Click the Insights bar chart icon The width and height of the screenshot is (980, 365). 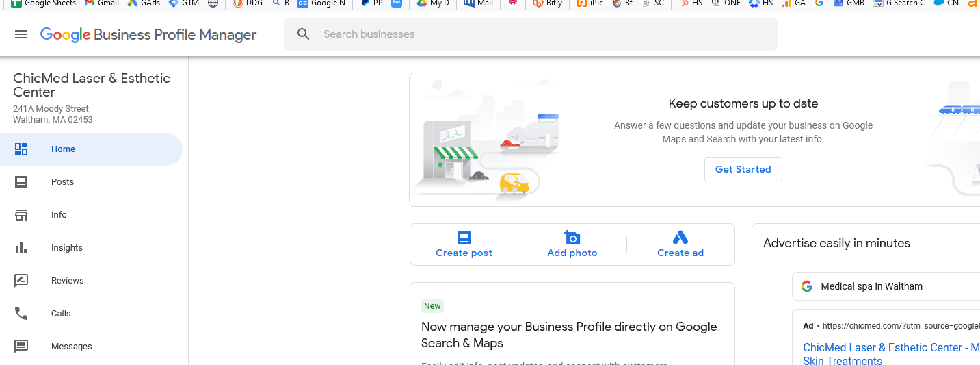point(21,248)
